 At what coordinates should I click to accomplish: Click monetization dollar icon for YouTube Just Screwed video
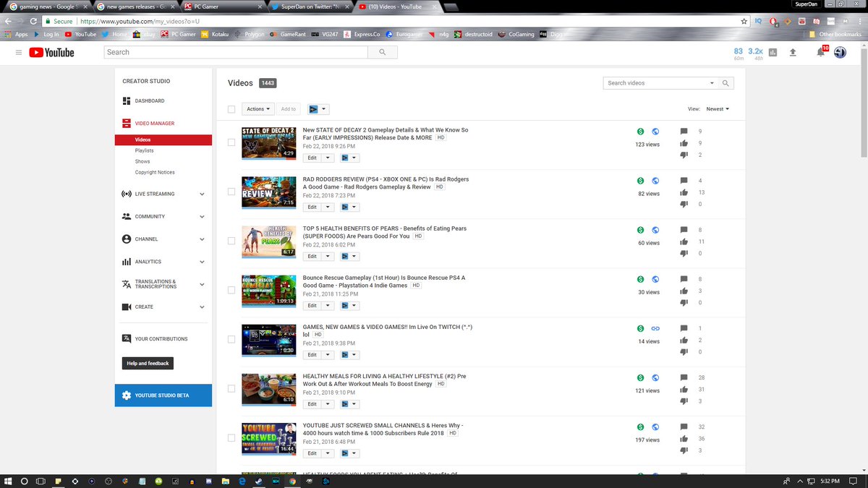(x=640, y=427)
